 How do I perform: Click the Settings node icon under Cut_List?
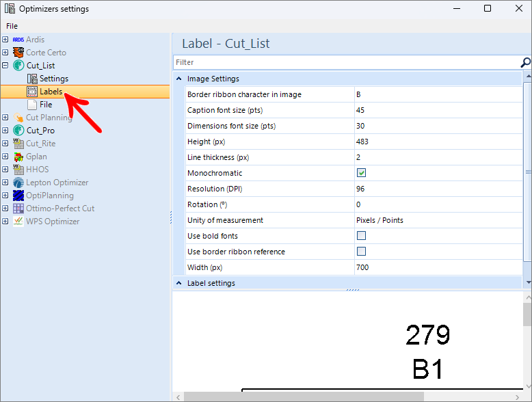32,79
